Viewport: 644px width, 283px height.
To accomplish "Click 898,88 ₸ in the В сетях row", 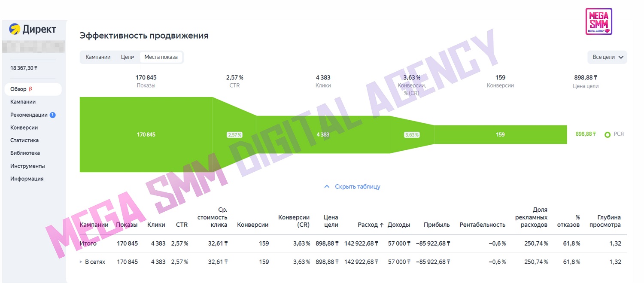I will (x=327, y=262).
